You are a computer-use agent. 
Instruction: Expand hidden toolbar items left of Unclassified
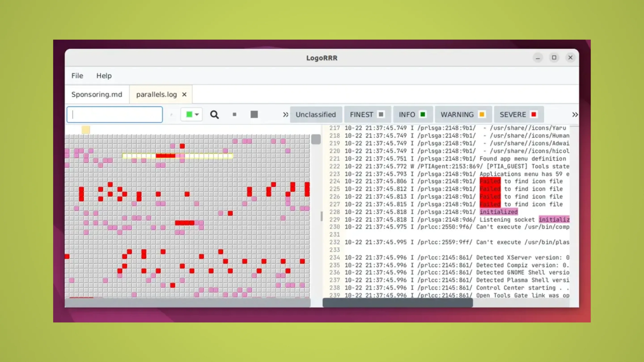pos(286,115)
